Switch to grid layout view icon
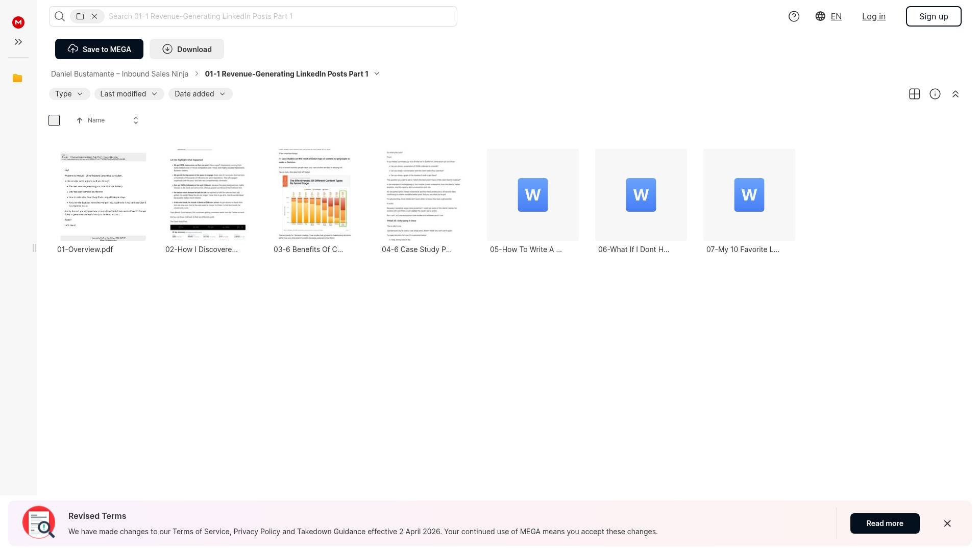This screenshot has width=980, height=551. (x=914, y=94)
